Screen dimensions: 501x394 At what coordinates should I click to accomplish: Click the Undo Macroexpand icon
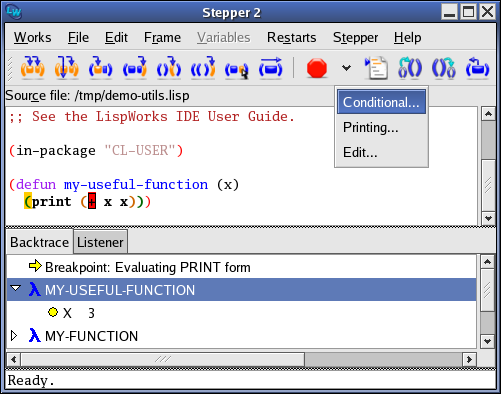coord(444,68)
